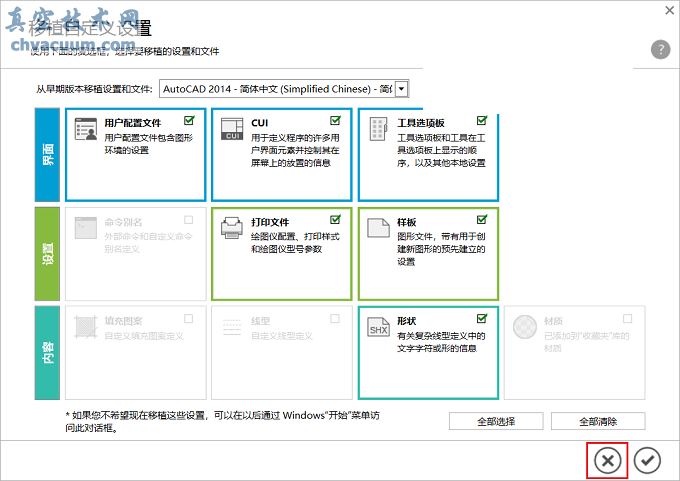The height and width of the screenshot is (481, 680).
Task: Click the CUI icon in the CUI tile
Action: [x=231, y=127]
